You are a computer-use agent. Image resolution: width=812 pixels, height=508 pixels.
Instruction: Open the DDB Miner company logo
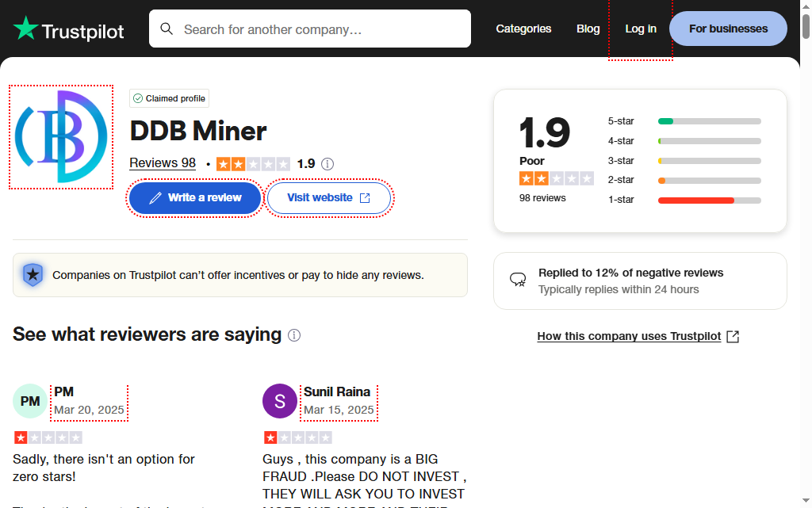pyautogui.click(x=61, y=137)
